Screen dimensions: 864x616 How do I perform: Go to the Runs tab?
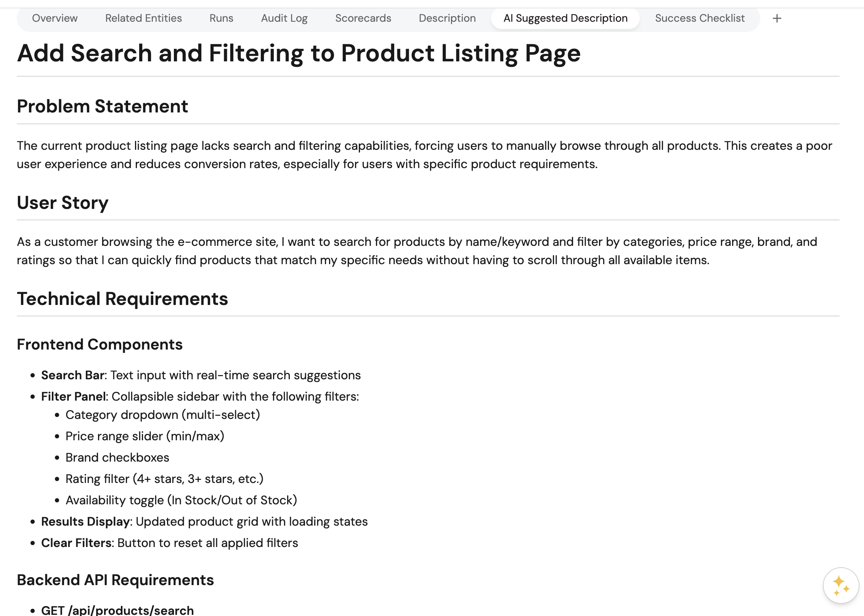221,18
